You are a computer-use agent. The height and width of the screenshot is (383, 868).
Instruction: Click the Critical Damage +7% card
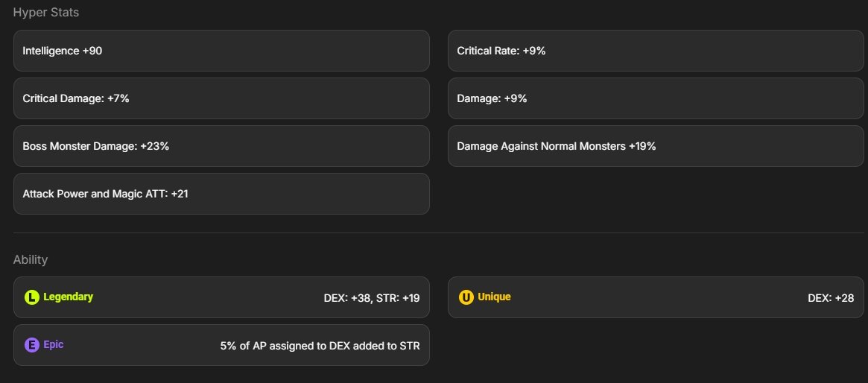(221, 98)
